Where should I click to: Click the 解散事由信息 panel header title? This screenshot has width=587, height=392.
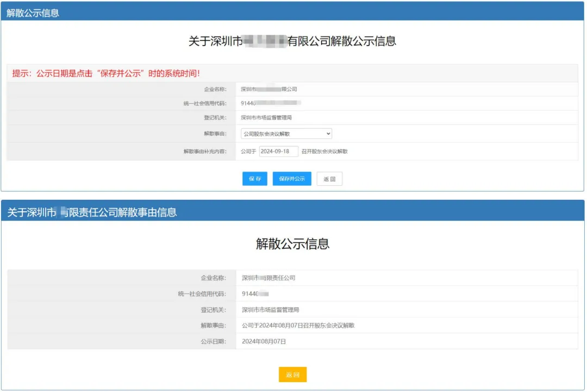(x=92, y=212)
